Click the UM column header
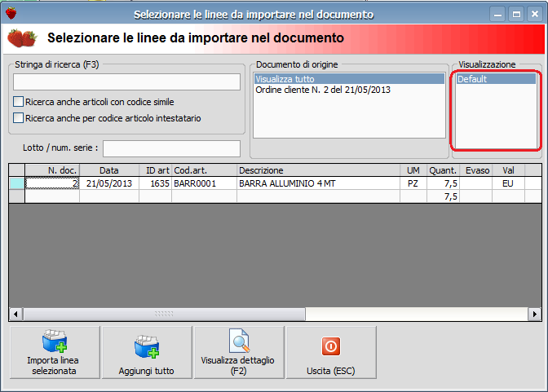The height and width of the screenshot is (392, 548). (413, 170)
